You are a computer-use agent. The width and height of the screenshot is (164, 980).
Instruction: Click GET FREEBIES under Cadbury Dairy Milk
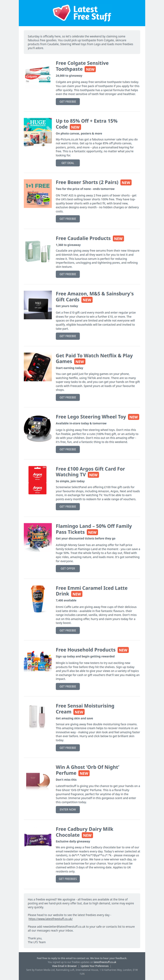[x=68, y=879]
